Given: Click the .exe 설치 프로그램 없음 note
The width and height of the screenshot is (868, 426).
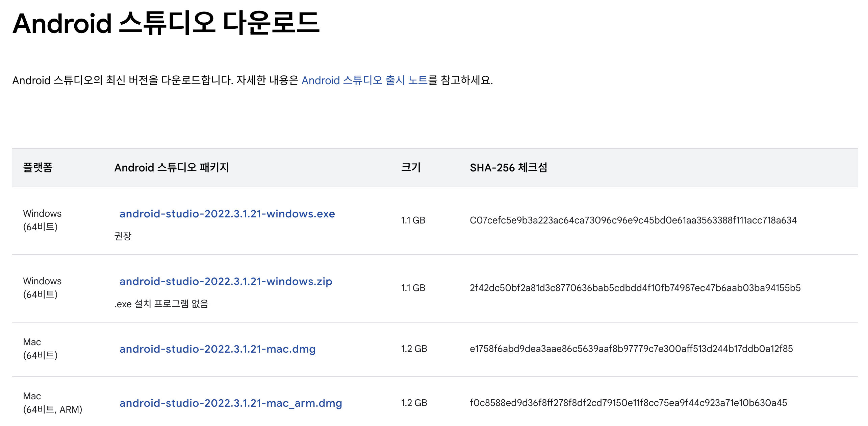Looking at the screenshot, I should 161,304.
